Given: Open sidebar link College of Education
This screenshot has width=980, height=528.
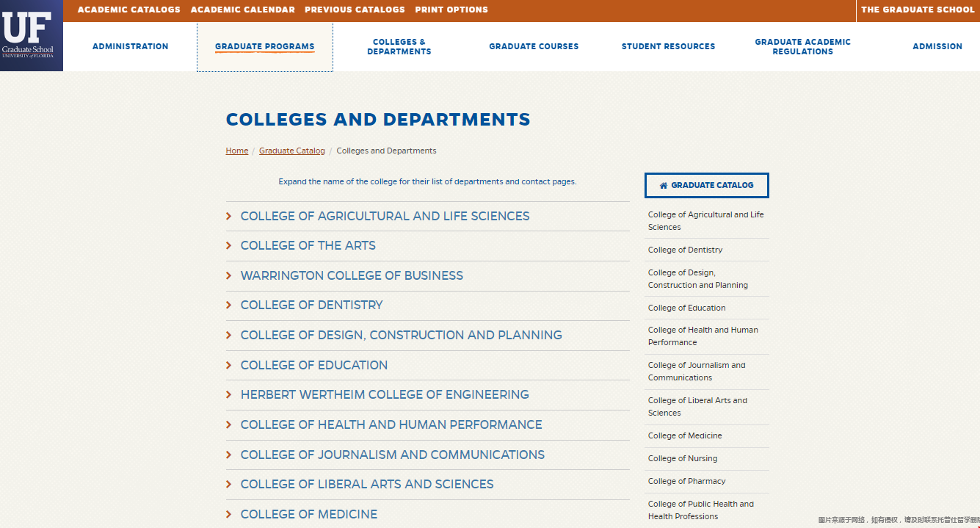Looking at the screenshot, I should click(x=687, y=308).
